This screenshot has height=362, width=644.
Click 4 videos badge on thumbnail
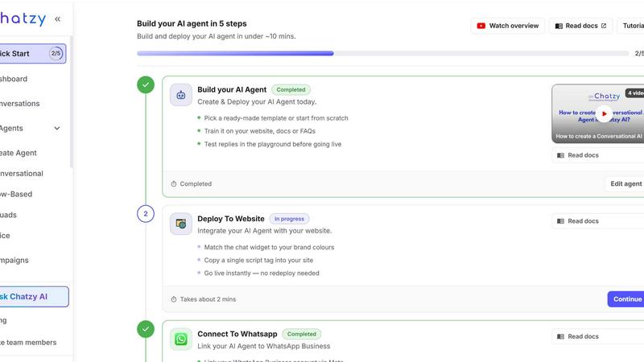(634, 93)
